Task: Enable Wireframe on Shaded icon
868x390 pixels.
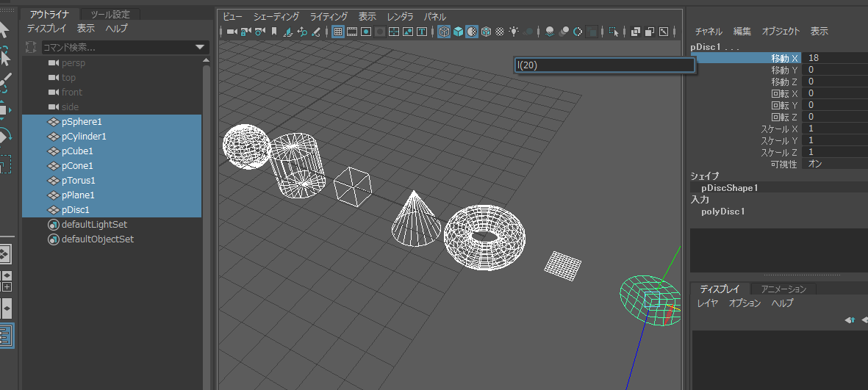Action: (486, 32)
